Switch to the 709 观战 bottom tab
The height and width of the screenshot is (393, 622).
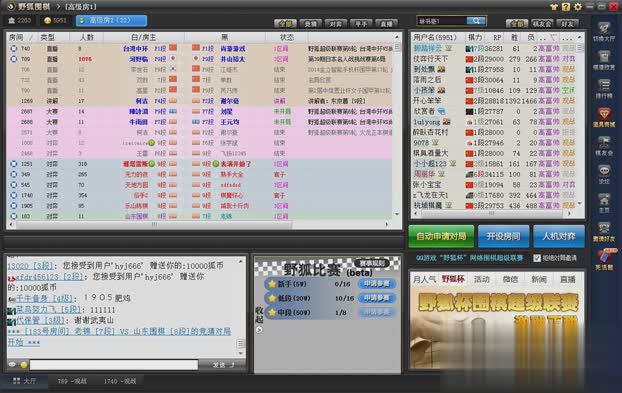72,381
